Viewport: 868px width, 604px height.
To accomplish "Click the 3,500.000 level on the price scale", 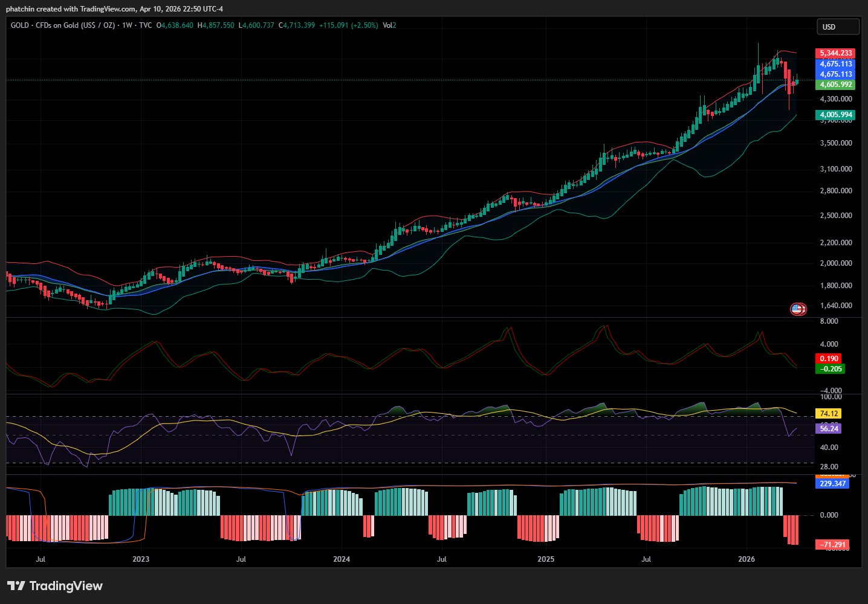I will click(x=836, y=143).
